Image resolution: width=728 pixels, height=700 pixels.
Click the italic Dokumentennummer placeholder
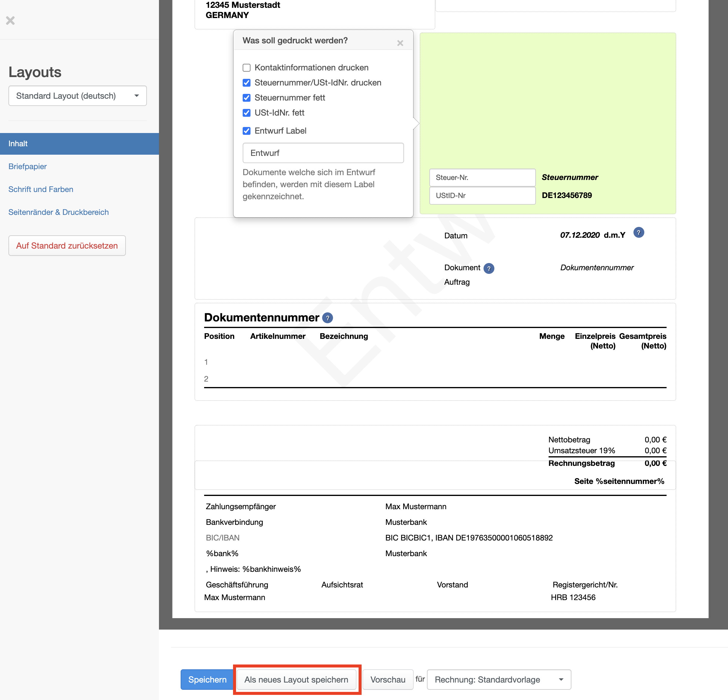tap(597, 267)
